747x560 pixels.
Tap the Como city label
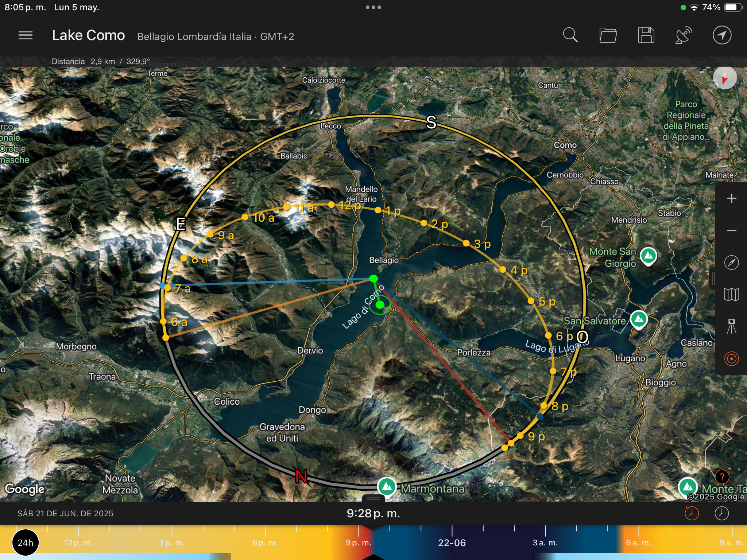click(x=565, y=145)
